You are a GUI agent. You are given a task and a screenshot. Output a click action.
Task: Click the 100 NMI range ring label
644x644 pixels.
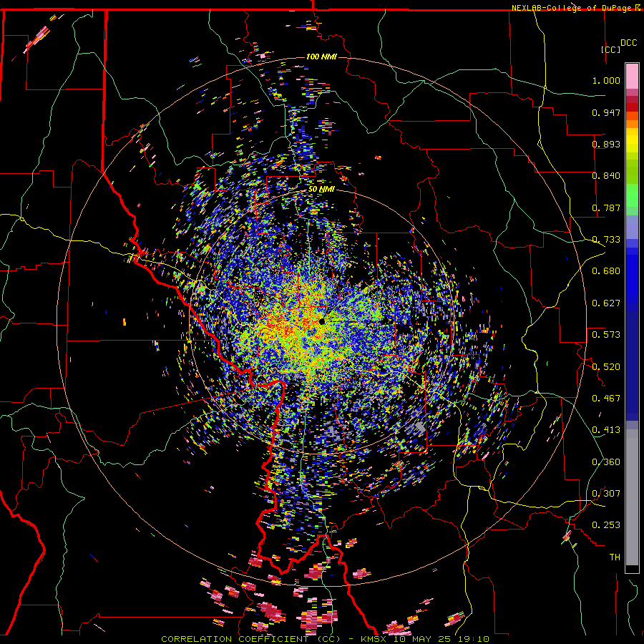[321, 57]
